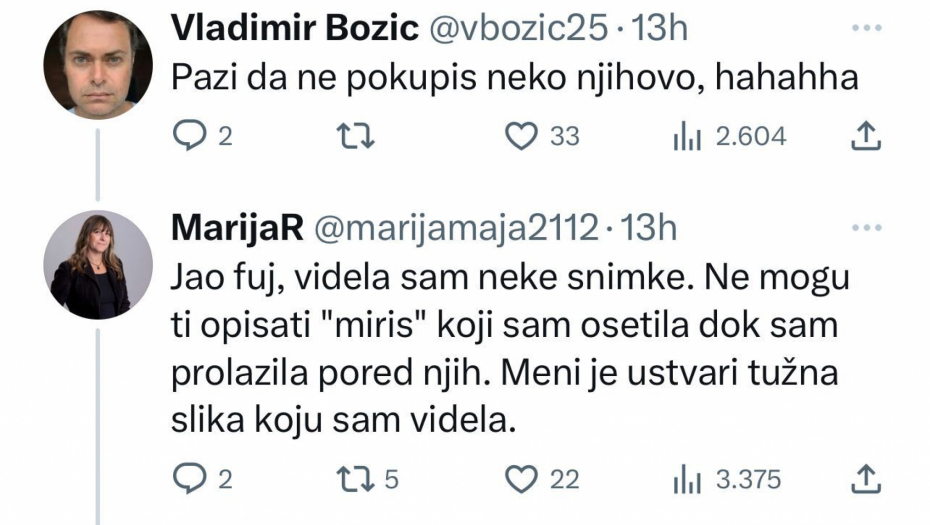Go to @vbozic25 handle profile
Viewport: 930px width, 525px height.
[x=517, y=30]
